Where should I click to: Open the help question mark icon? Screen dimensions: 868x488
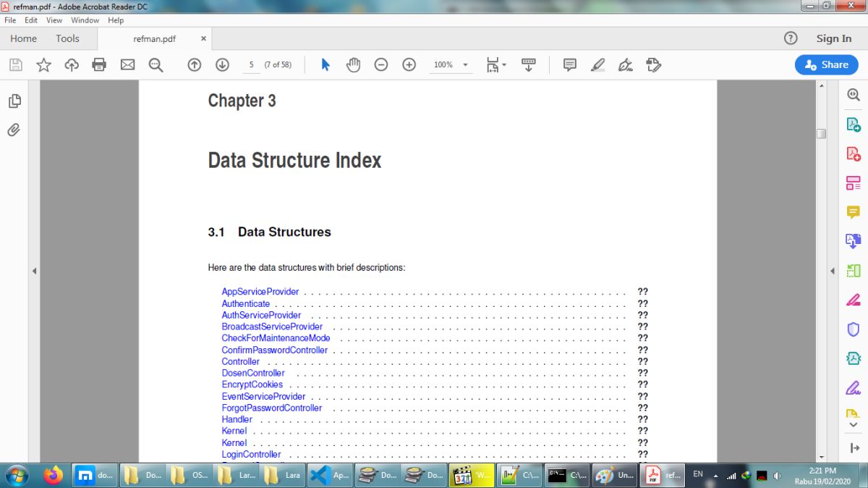pos(791,38)
